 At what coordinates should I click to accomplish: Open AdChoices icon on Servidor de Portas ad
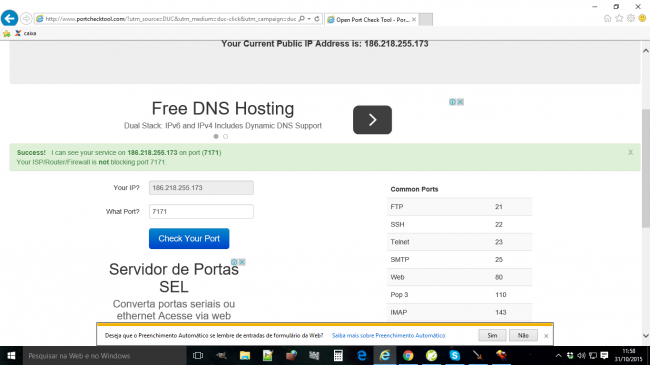click(x=234, y=262)
